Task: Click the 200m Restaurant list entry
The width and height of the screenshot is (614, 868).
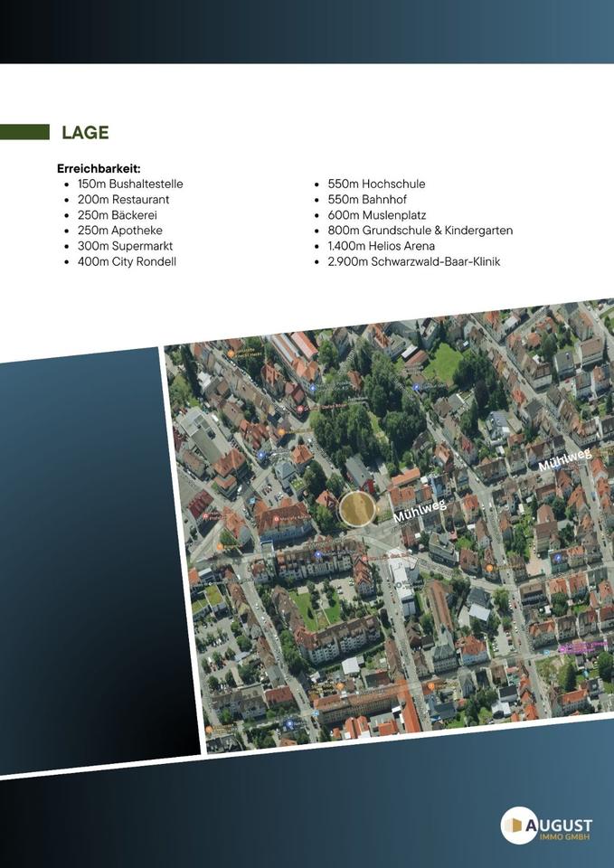Action: pos(123,200)
